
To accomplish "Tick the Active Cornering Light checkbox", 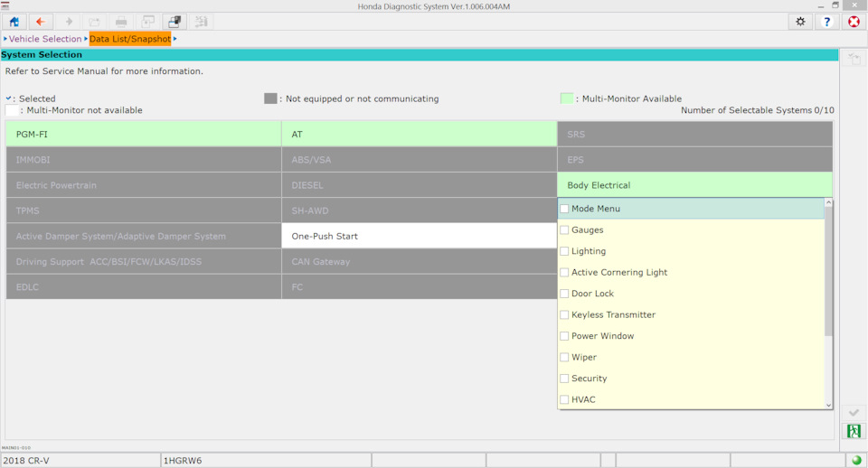I will pyautogui.click(x=564, y=272).
